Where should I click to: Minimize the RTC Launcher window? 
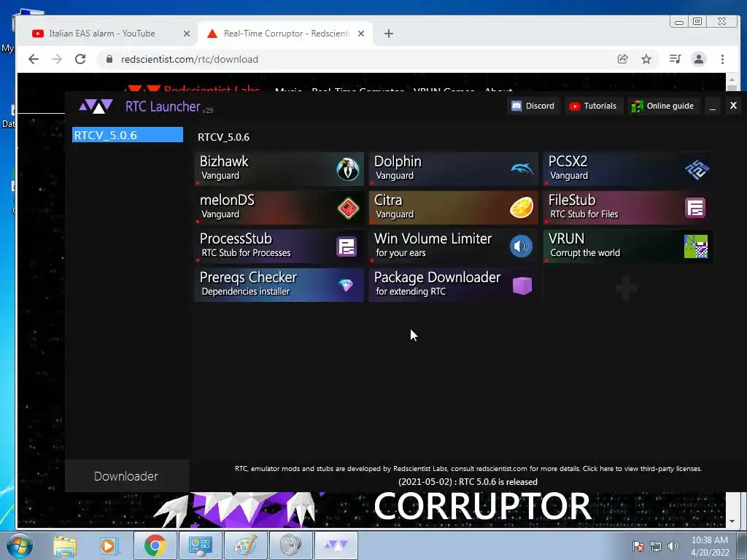pyautogui.click(x=712, y=106)
